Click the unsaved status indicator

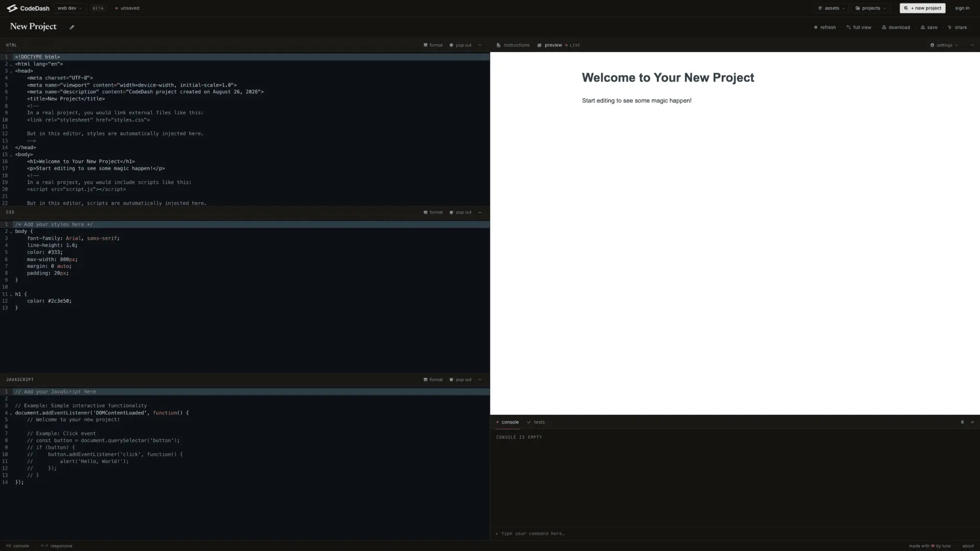coord(127,8)
